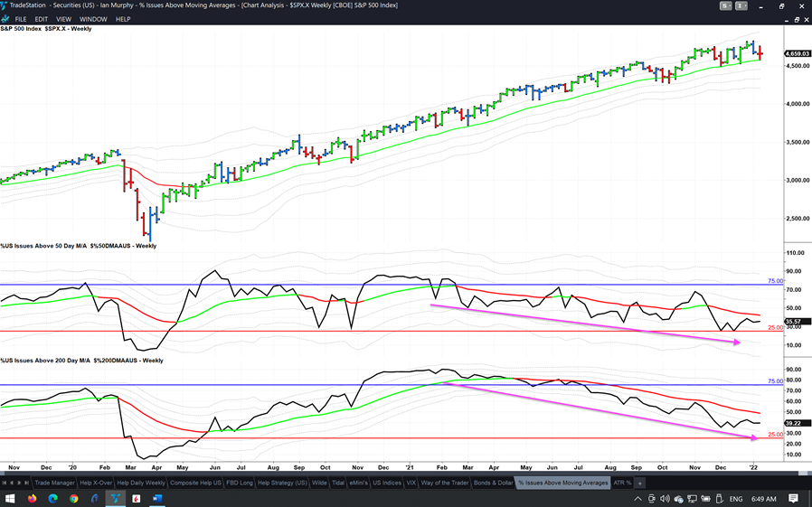Image resolution: width=812 pixels, height=507 pixels.
Task: Click the 4,659.03 price label
Action: [x=798, y=54]
